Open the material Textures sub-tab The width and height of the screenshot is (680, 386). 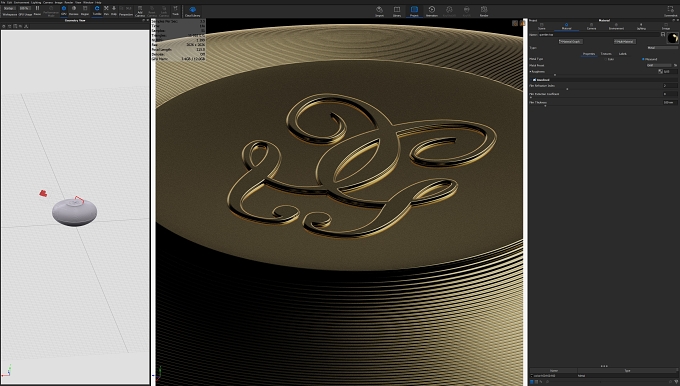click(x=606, y=54)
